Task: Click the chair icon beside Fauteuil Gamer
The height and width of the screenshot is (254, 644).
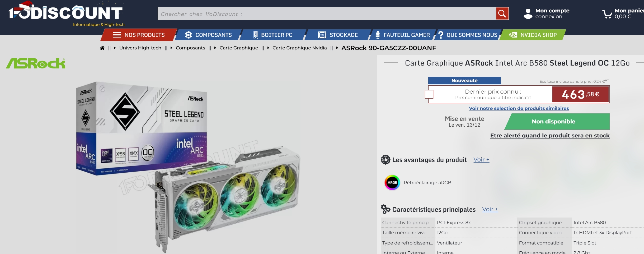Action: pos(378,35)
